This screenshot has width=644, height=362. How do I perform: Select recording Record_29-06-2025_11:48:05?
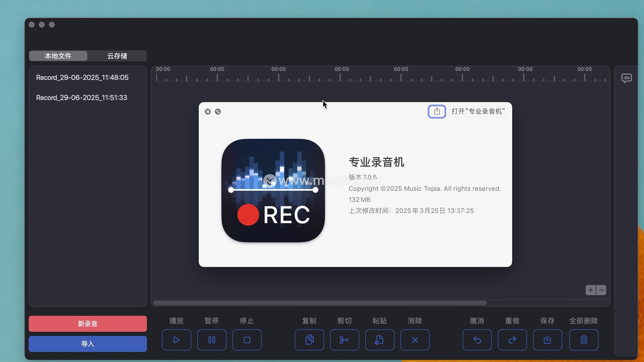point(82,77)
